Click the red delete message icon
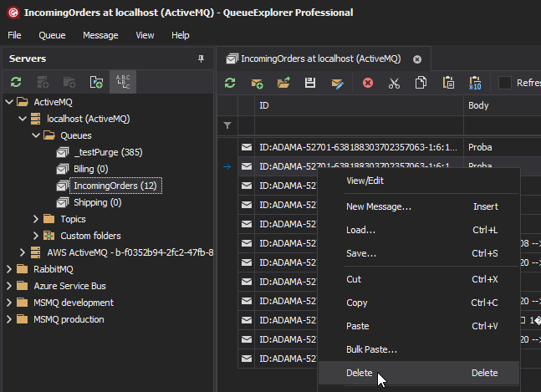The image size is (541, 392). pyautogui.click(x=368, y=83)
